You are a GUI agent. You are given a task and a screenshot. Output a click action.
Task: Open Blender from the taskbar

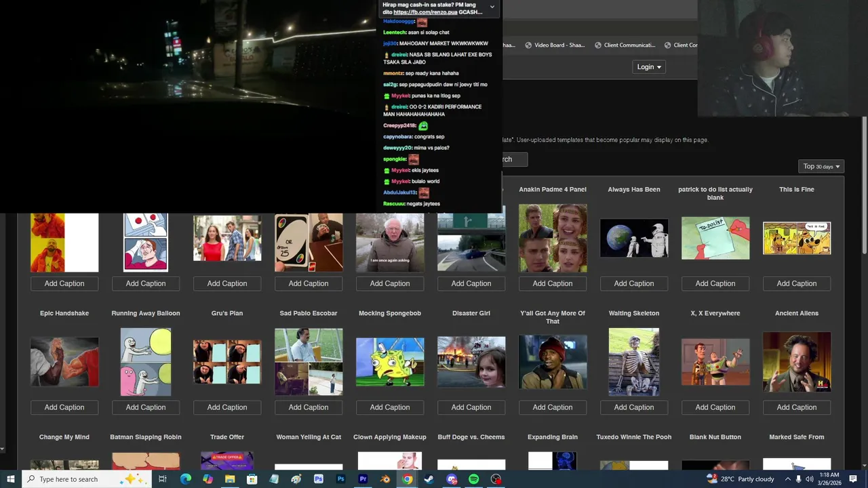[x=385, y=479]
